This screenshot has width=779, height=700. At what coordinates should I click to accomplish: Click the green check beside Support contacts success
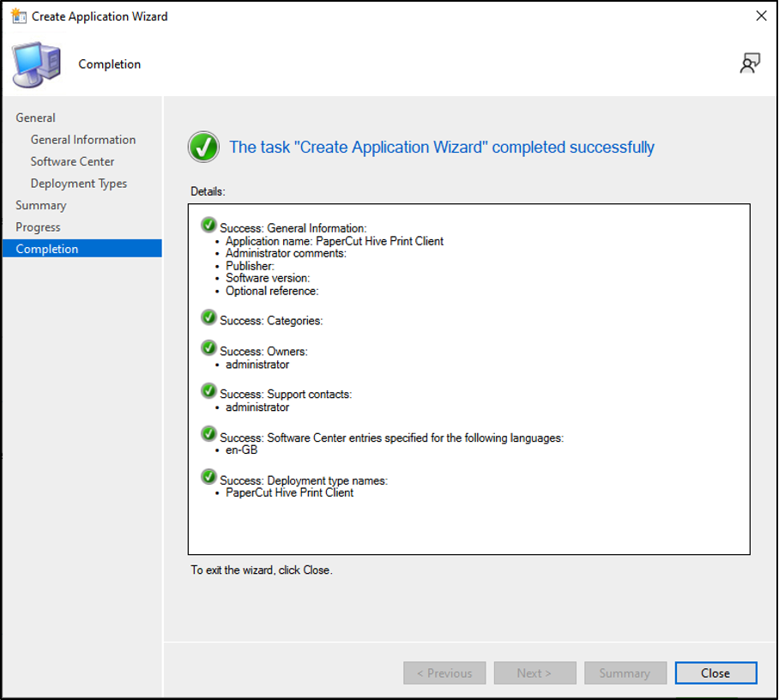click(x=208, y=391)
